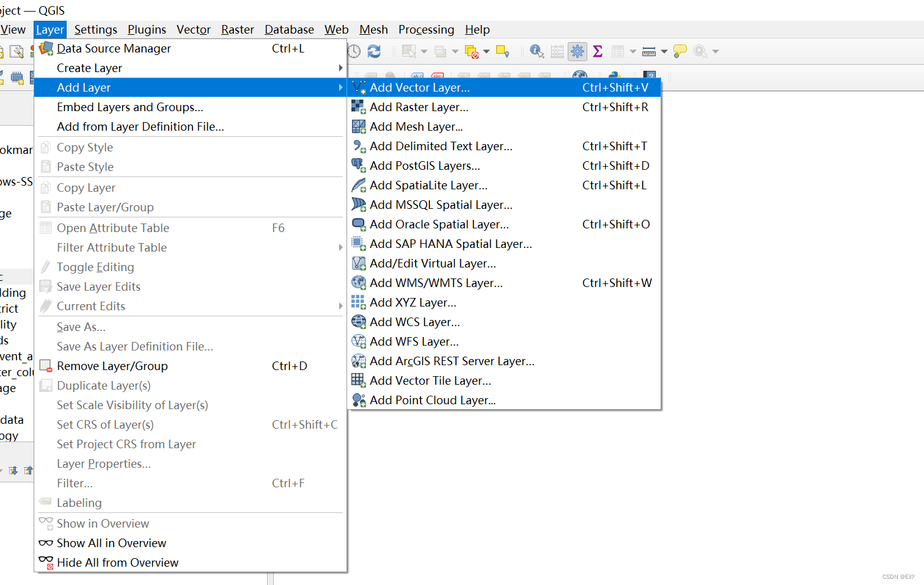Click Add Raster Layer icon

tap(359, 107)
